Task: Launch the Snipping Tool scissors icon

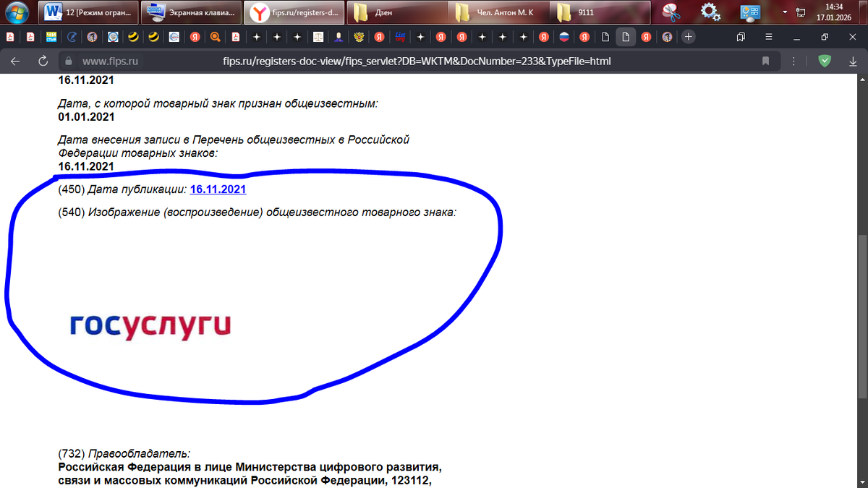Action: [673, 12]
